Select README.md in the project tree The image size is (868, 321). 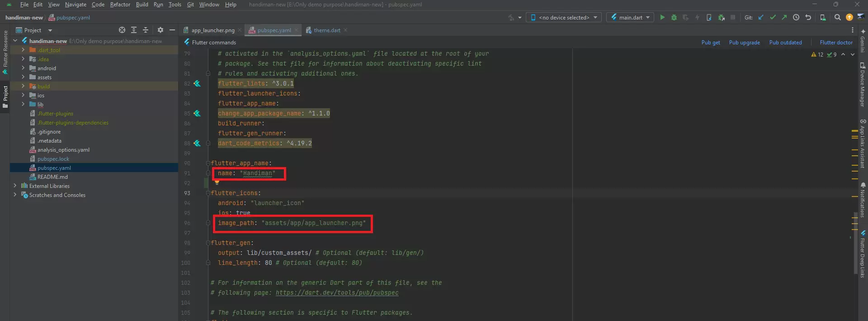52,177
